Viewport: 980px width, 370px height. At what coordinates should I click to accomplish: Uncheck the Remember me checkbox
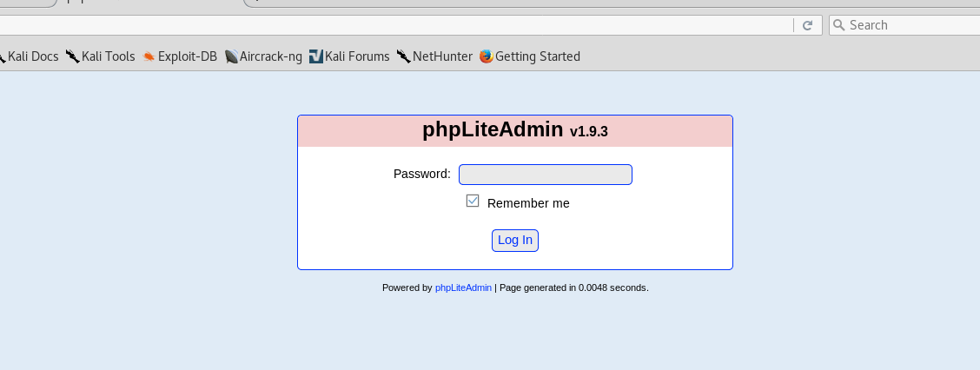coord(473,201)
